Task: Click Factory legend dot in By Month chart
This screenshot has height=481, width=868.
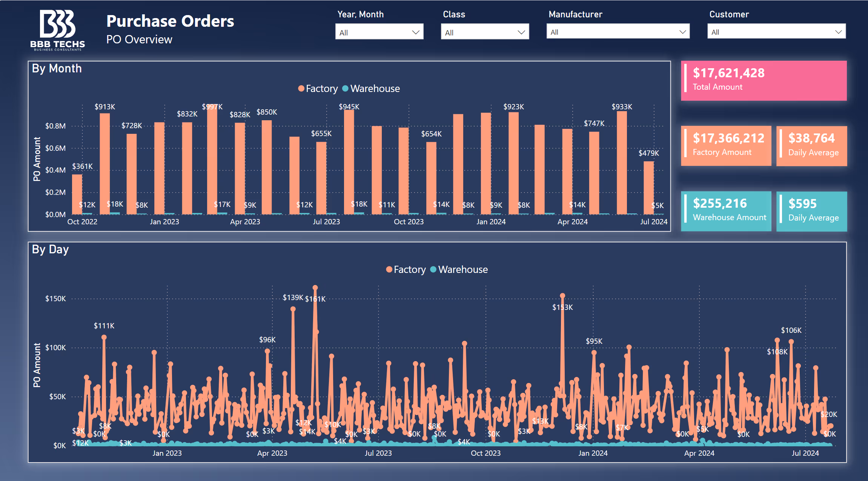Action: 301,89
